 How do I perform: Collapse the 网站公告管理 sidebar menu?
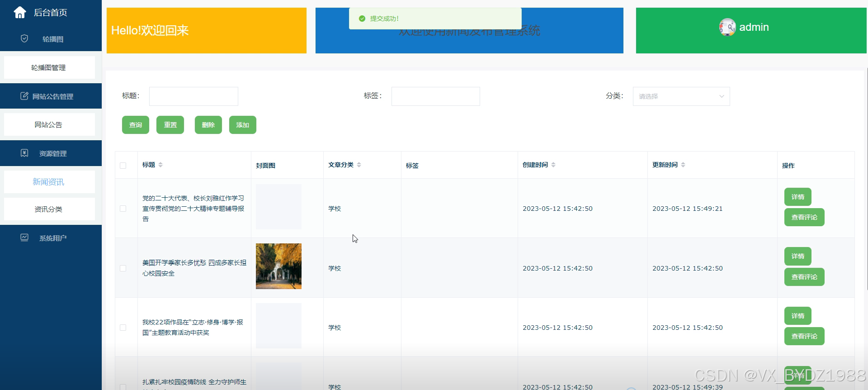coord(51,96)
